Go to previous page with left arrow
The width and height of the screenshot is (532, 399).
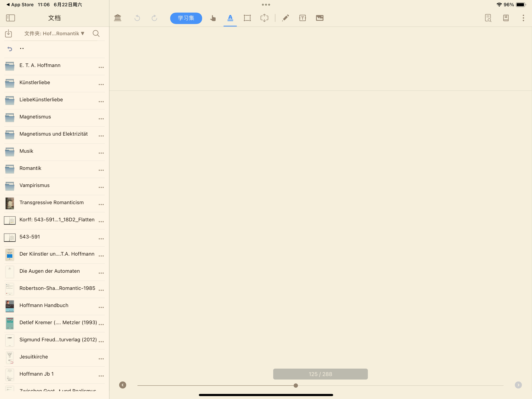coord(123,385)
